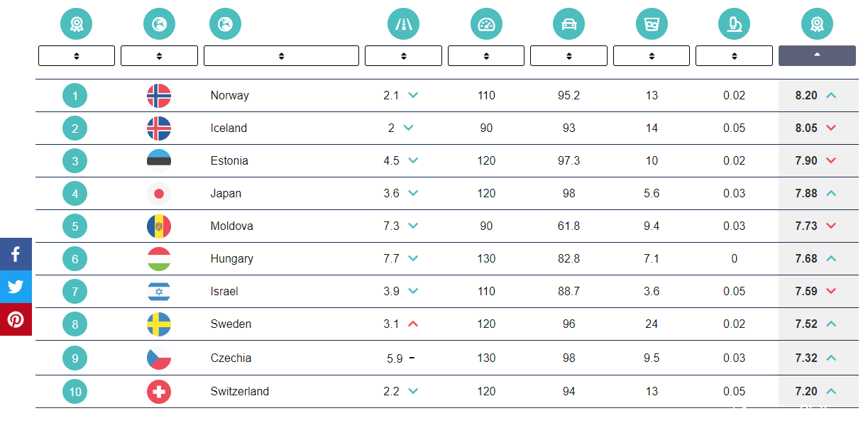The image size is (868, 423).
Task: Click the microscope icon column header
Action: pyautogui.click(x=735, y=25)
